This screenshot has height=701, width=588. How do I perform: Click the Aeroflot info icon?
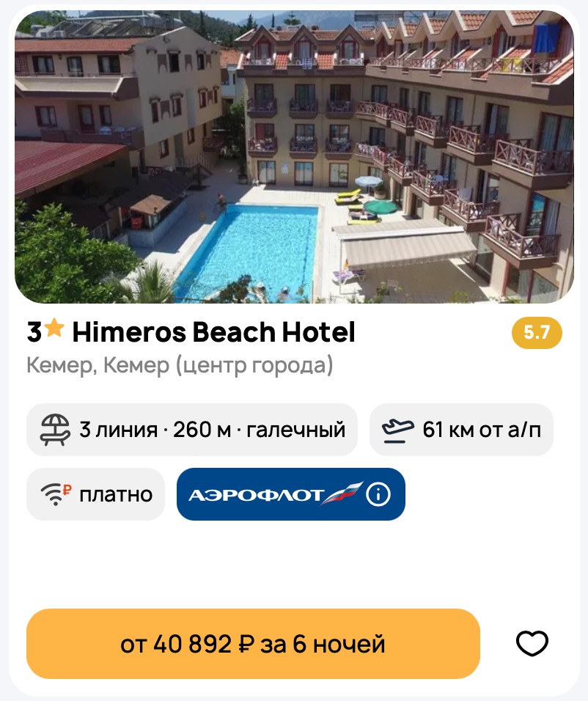[378, 494]
